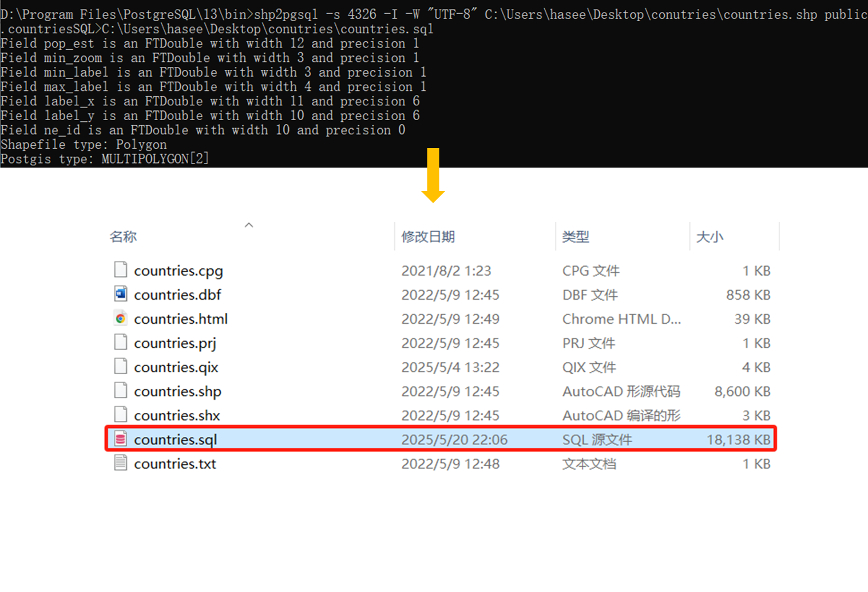Click the type CPG 文件
The image size is (868, 592).
coord(591,271)
